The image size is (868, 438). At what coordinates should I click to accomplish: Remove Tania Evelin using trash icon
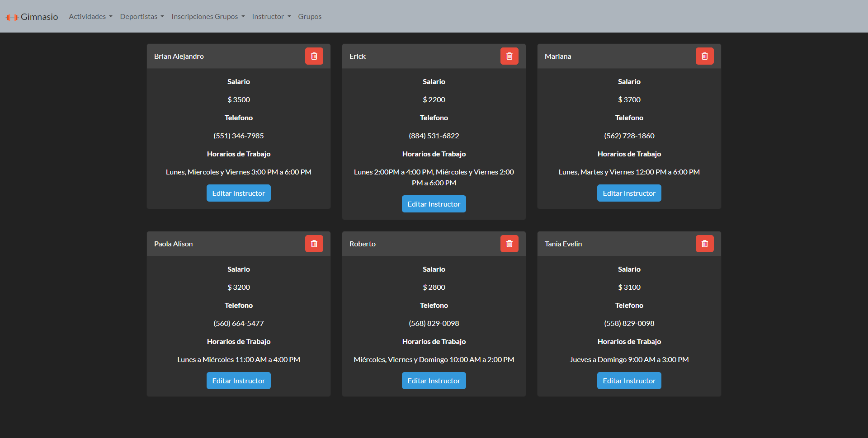705,244
